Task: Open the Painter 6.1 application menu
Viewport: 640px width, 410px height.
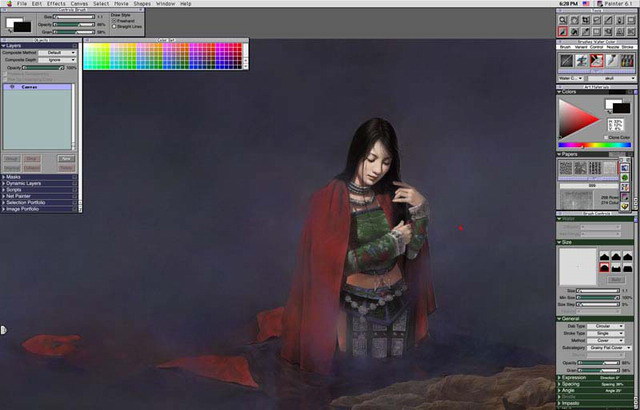Action: tap(615, 3)
